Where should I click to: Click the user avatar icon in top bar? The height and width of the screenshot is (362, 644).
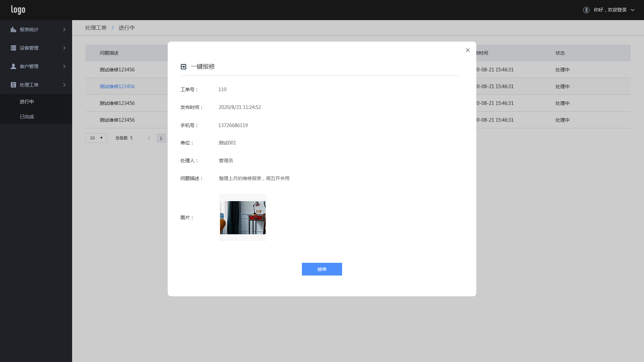coord(586,10)
